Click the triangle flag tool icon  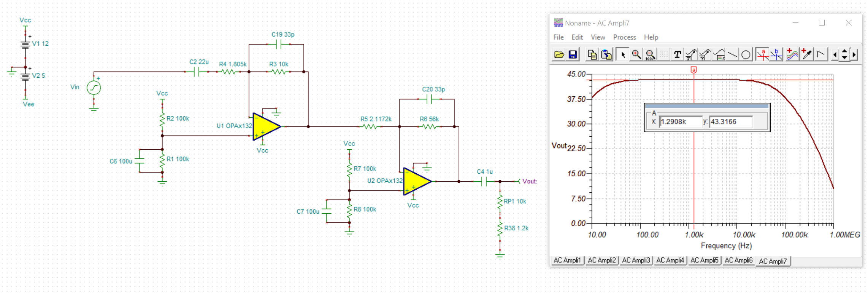click(x=820, y=55)
